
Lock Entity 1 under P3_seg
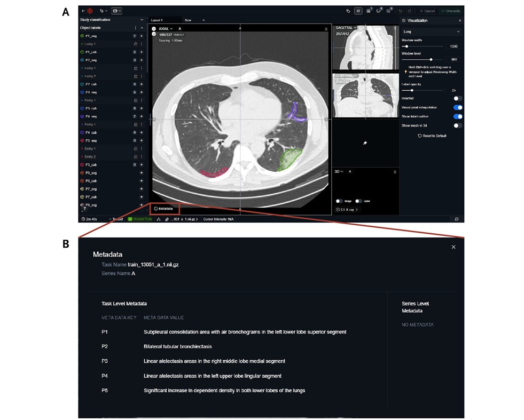tap(135, 100)
